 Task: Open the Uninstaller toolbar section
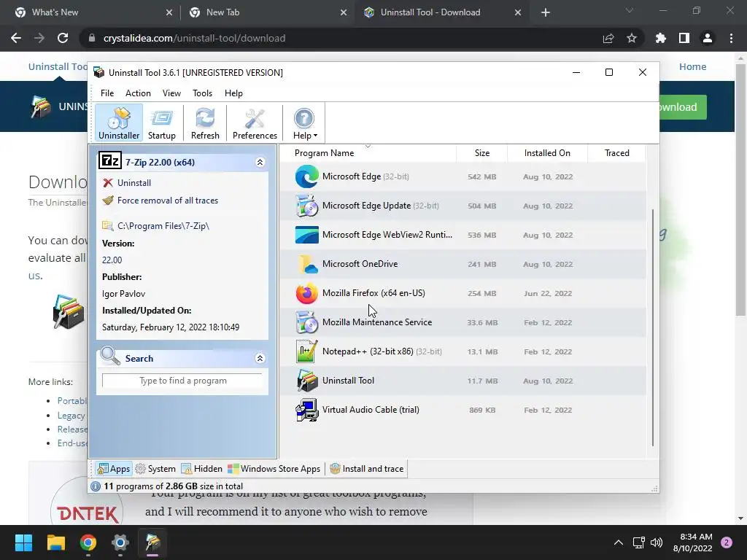(119, 122)
